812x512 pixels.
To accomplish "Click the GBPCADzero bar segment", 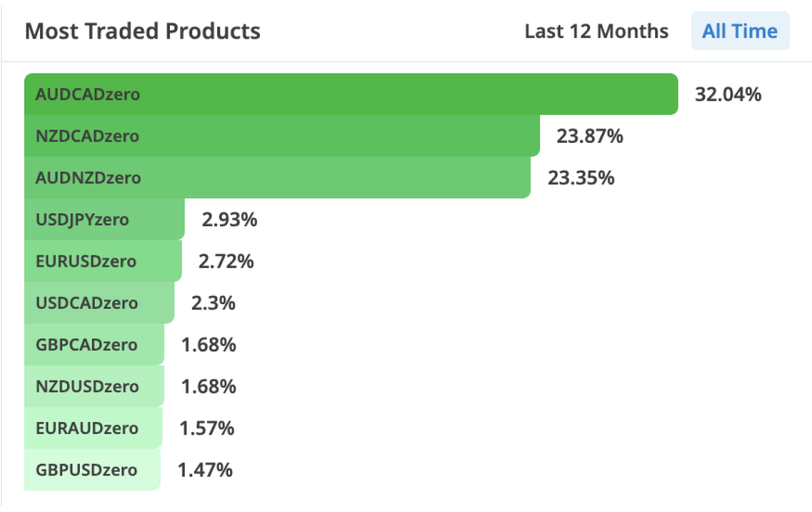I will 95,345.
